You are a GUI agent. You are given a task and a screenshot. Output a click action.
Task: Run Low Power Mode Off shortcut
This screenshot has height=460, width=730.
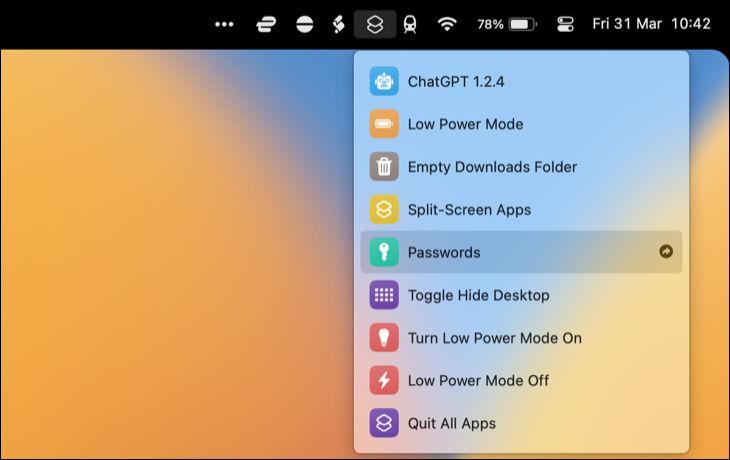[x=521, y=380]
